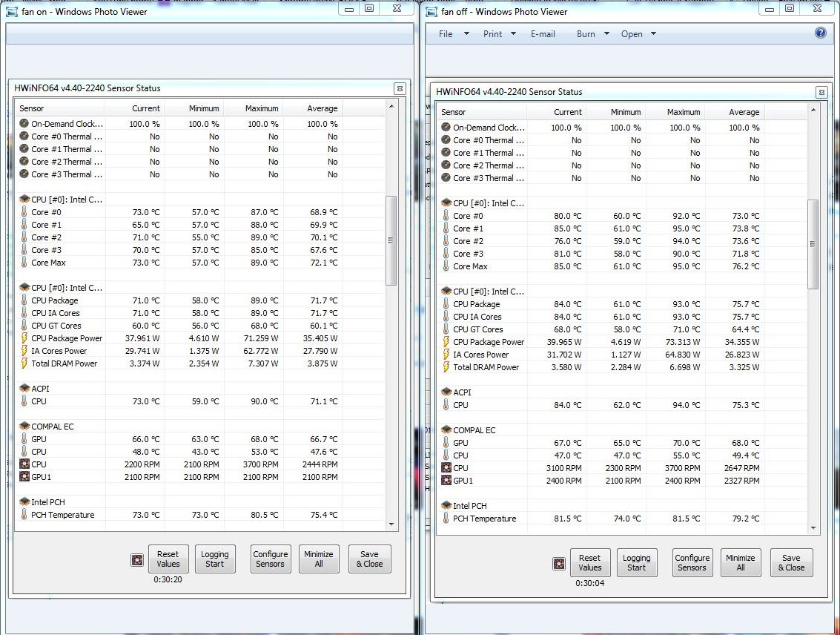Click the scroll up arrow in fan off sensor list
This screenshot has height=635, width=840.
pos(813,110)
